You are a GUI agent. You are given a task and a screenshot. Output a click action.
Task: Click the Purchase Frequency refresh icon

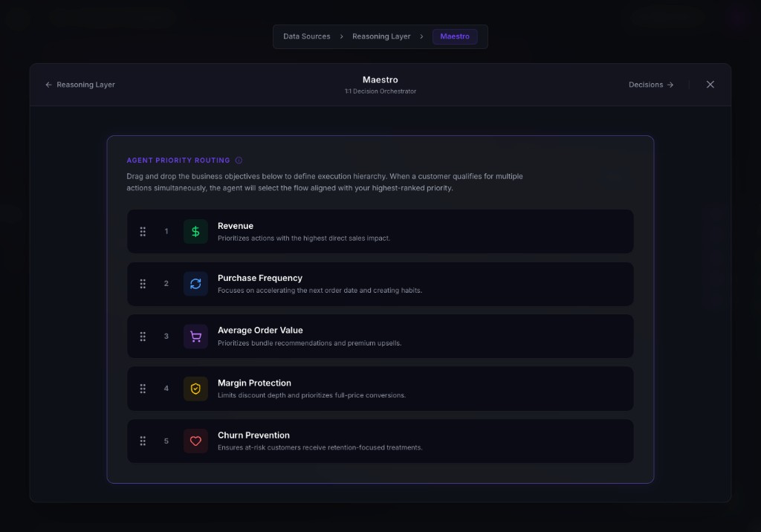click(x=195, y=284)
